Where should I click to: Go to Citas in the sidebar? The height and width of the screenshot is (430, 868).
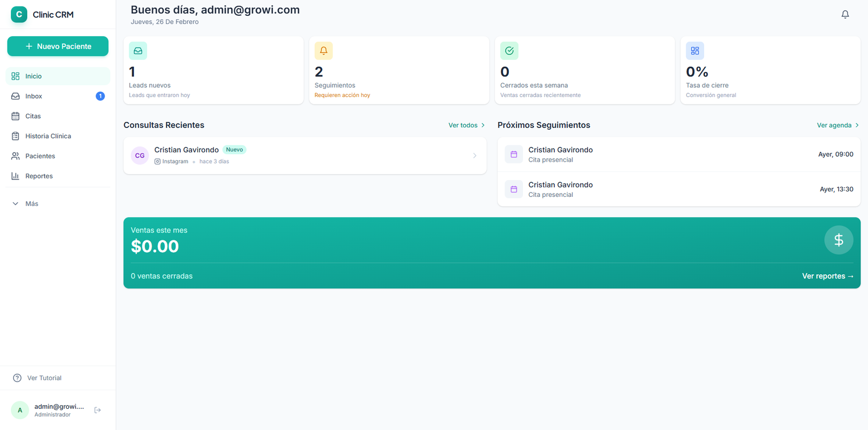(x=33, y=116)
